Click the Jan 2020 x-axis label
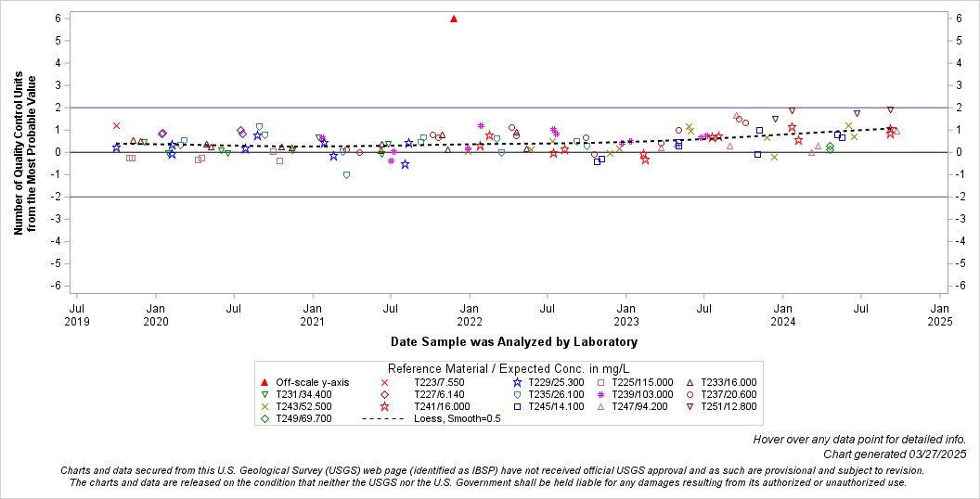Viewport: 980px width, 499px height. pyautogui.click(x=156, y=314)
